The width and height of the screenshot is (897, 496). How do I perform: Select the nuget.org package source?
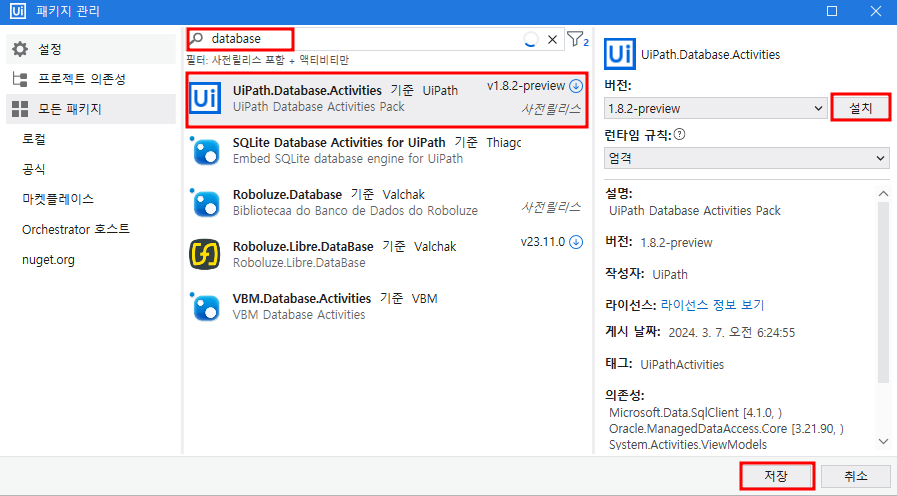[48, 260]
